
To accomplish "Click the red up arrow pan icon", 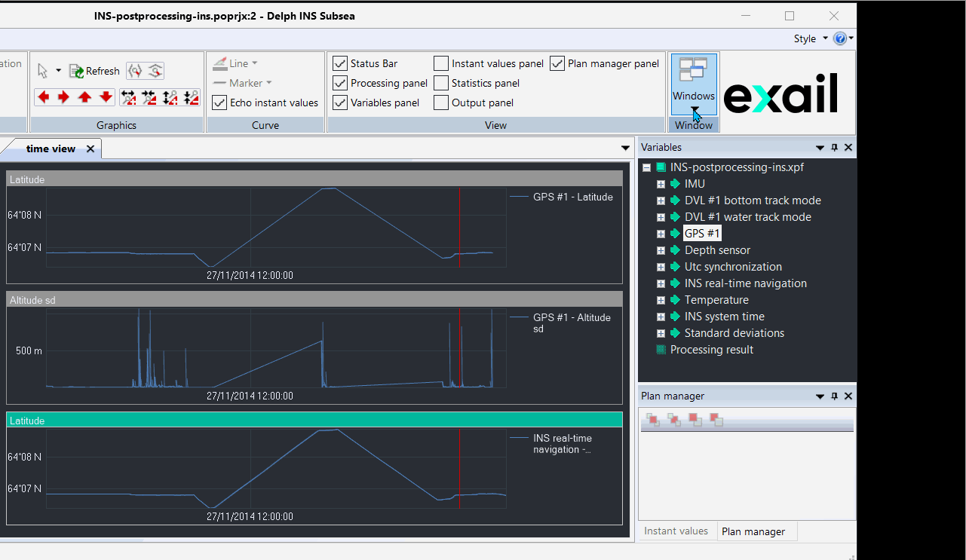I will [x=85, y=96].
